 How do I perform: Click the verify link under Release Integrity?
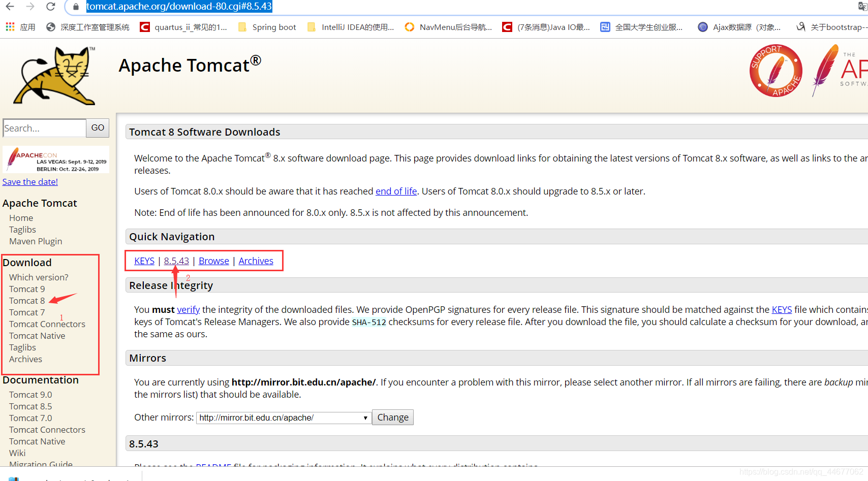click(x=189, y=309)
